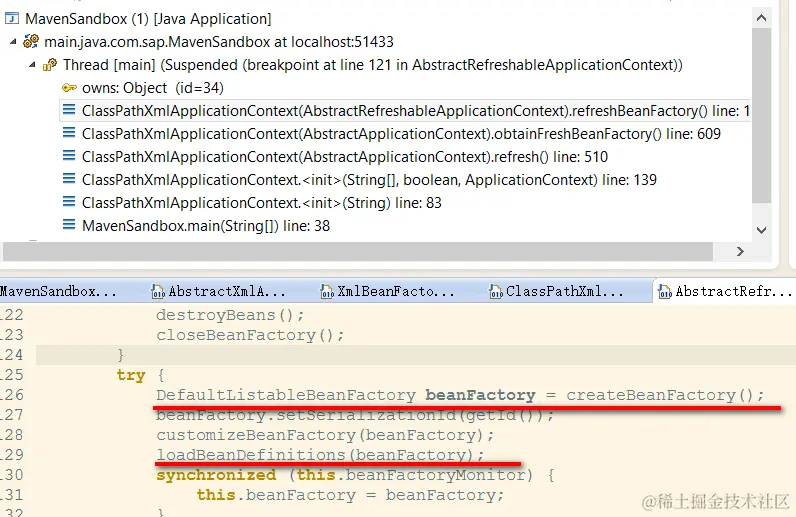The image size is (796, 517).
Task: Collapse the main.java.com.sap.MavenSandbox debug target node
Action: 13,42
